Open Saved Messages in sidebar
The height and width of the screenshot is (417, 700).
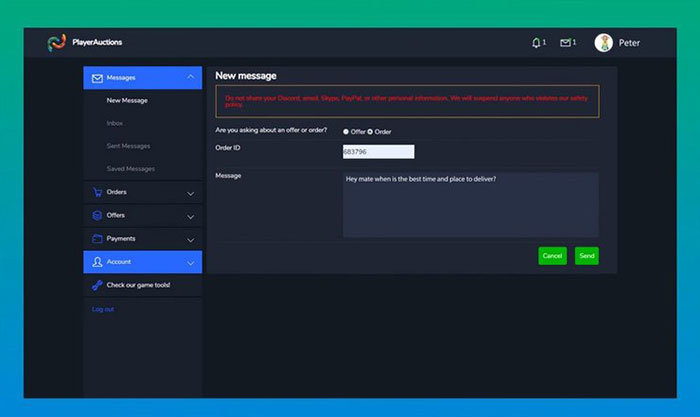click(130, 169)
